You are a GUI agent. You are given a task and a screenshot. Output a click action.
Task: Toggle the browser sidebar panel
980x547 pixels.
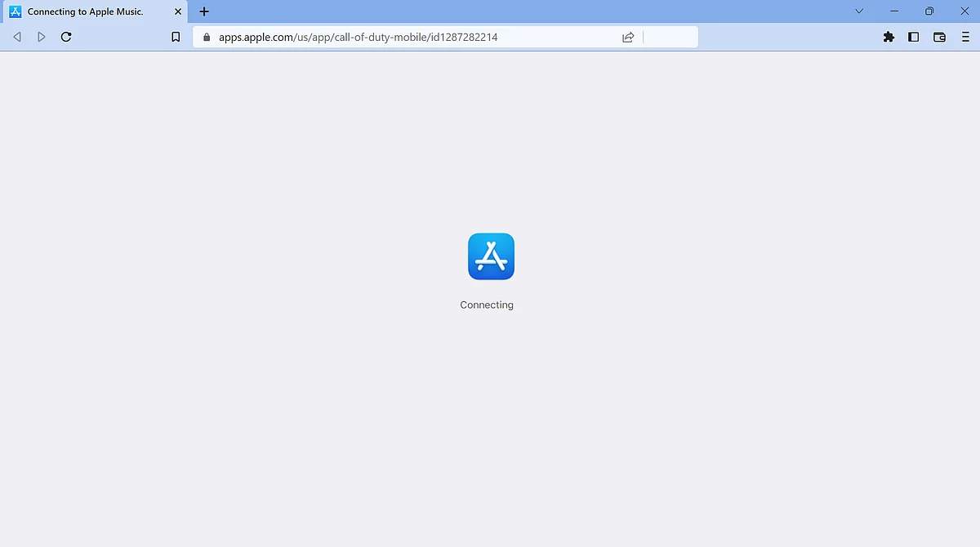click(914, 37)
